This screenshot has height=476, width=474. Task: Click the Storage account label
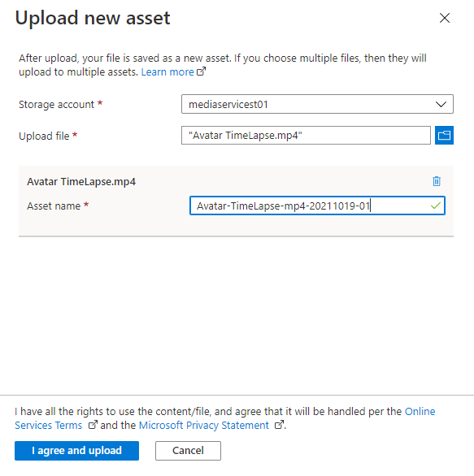pyautogui.click(x=57, y=105)
